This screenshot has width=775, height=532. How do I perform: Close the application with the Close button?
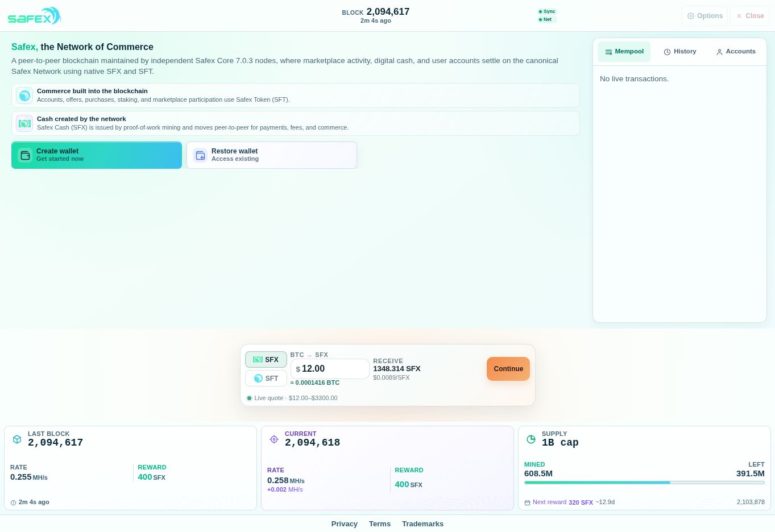(x=749, y=16)
